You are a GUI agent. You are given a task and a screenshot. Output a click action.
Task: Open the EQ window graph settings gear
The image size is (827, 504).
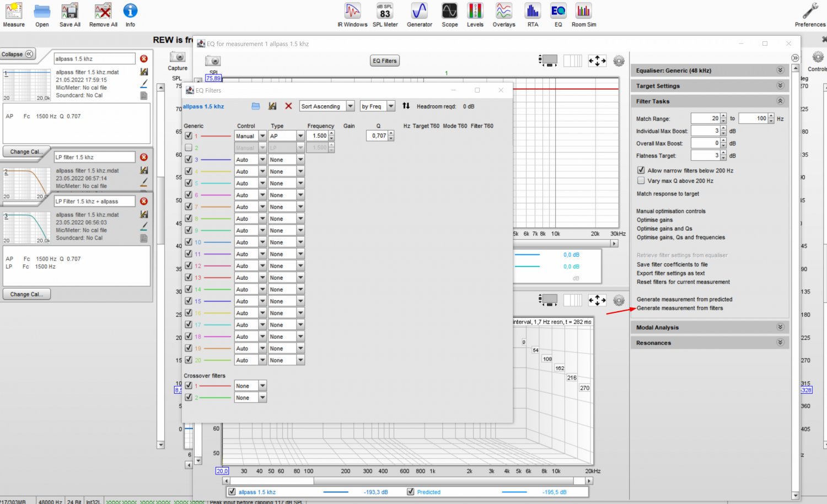point(619,61)
